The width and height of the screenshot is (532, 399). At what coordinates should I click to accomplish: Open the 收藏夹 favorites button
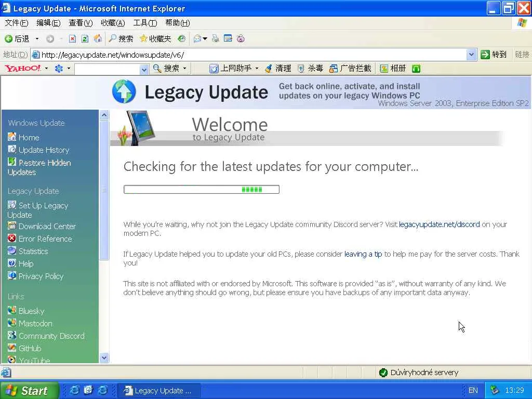[x=155, y=38]
